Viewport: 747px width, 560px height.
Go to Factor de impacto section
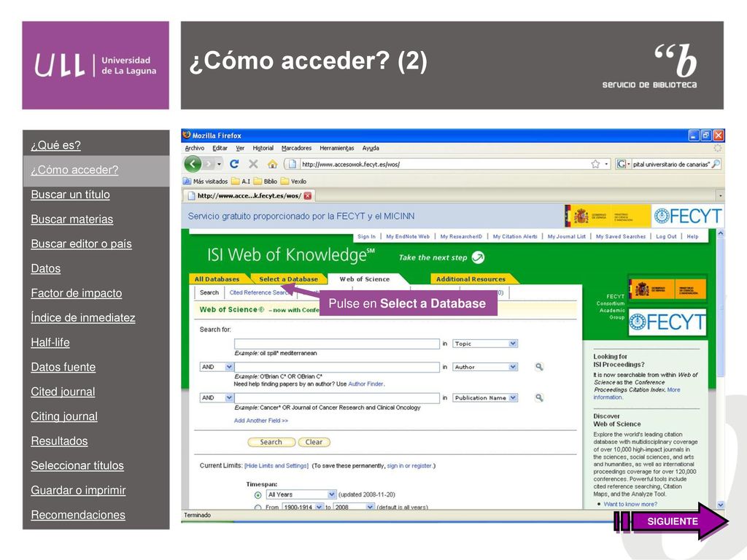click(x=76, y=293)
